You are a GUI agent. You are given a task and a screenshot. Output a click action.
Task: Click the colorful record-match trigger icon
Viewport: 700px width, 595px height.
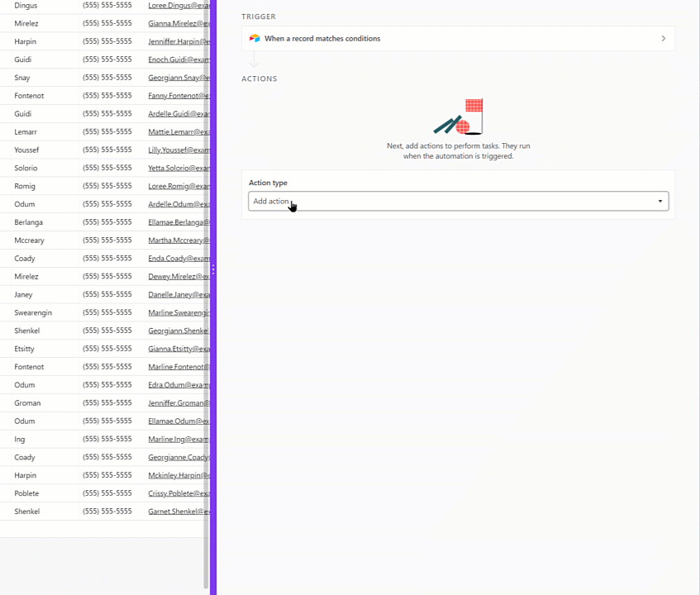pyautogui.click(x=254, y=38)
